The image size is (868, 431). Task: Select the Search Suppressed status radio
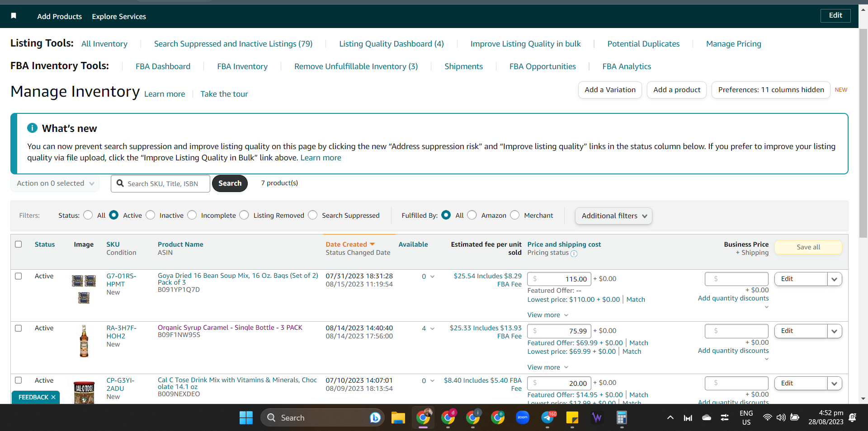[313, 215]
